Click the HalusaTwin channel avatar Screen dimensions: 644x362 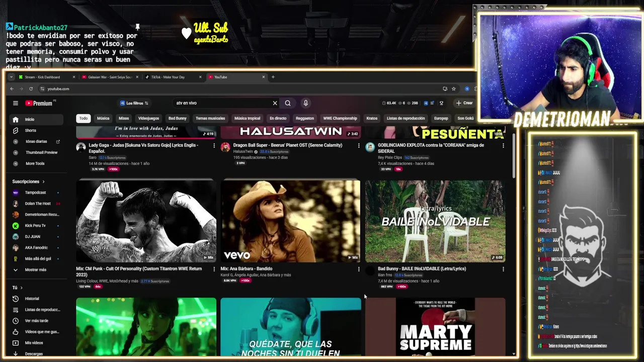[x=225, y=147]
